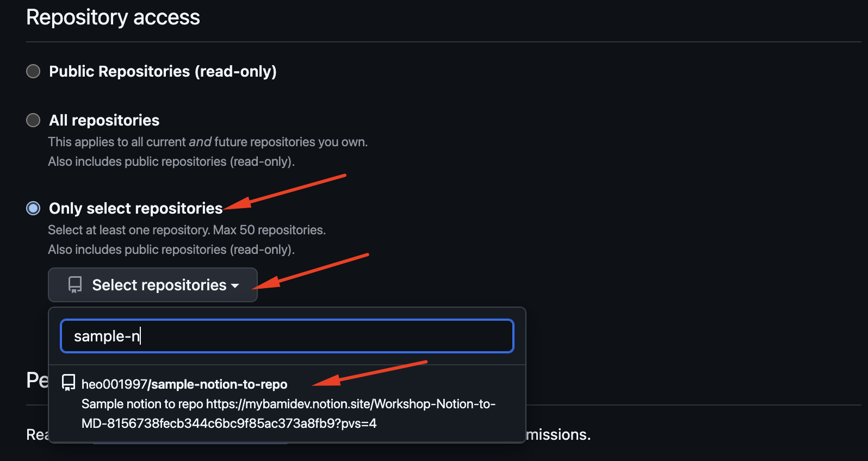Click the repo icon in Select repositories button

pyautogui.click(x=75, y=285)
